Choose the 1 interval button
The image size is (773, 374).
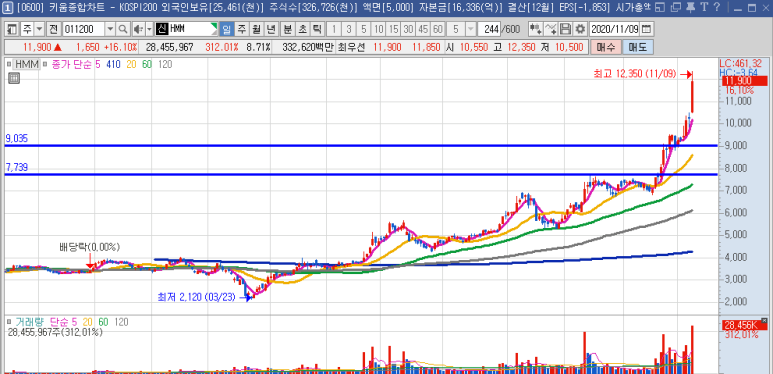pos(335,29)
